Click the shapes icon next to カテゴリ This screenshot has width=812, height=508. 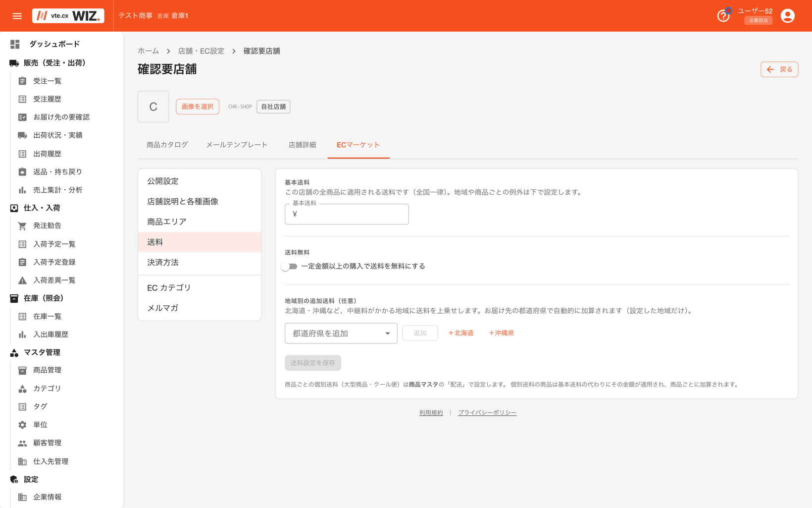click(x=22, y=389)
